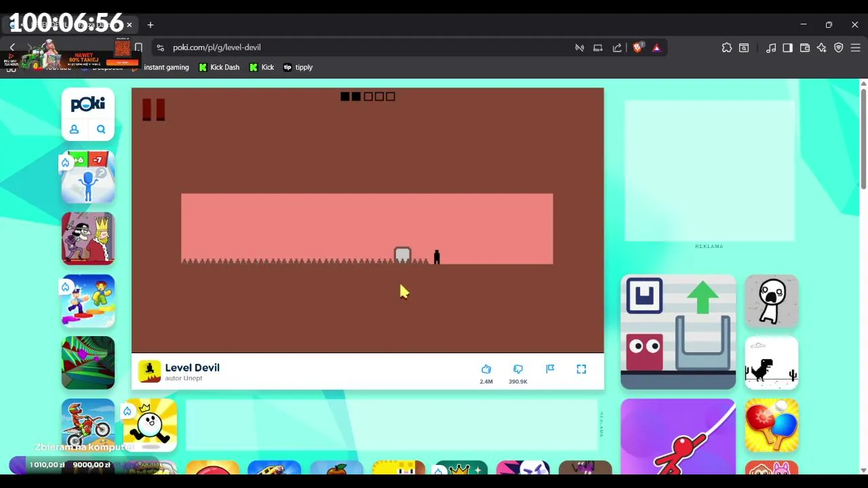The image size is (868, 488).
Task: Open Poki home via logo
Action: tap(88, 104)
